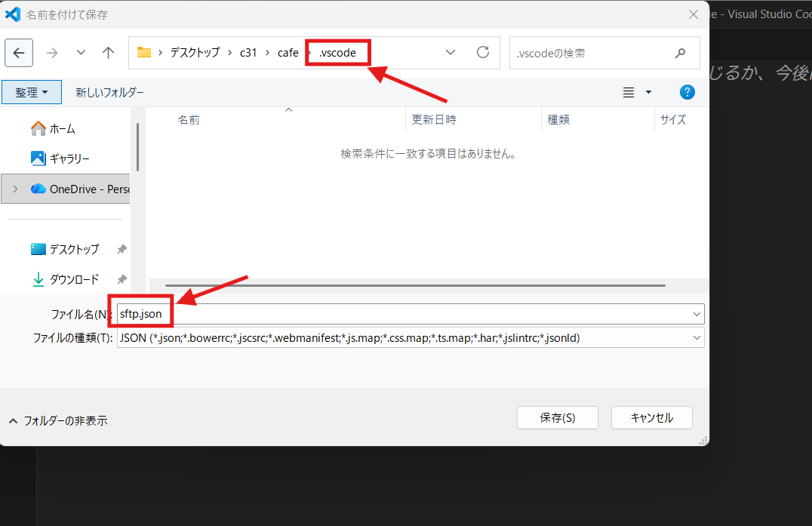Click the Refresh icon in address bar
The width and height of the screenshot is (812, 526).
tap(483, 53)
